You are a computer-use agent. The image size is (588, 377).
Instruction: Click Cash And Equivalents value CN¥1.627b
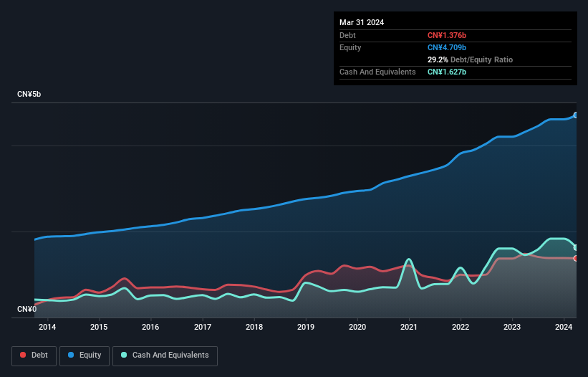pos(446,72)
